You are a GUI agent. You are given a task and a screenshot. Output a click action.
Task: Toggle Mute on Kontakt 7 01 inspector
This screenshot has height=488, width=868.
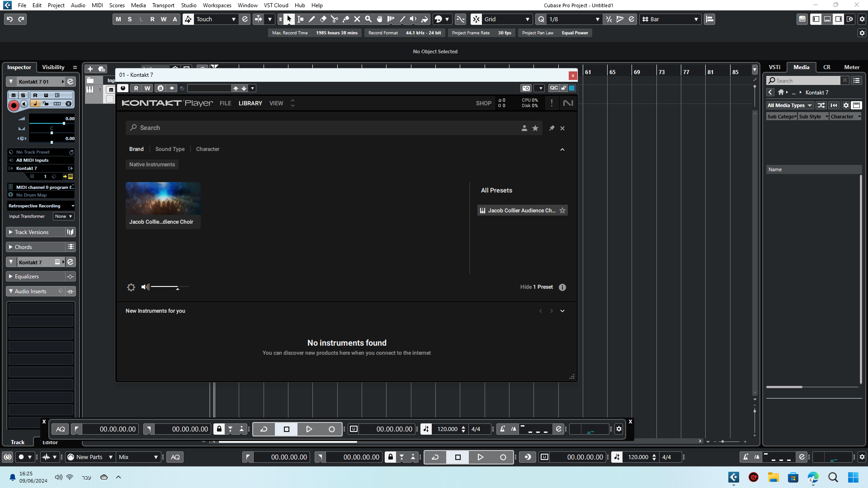[x=14, y=95]
